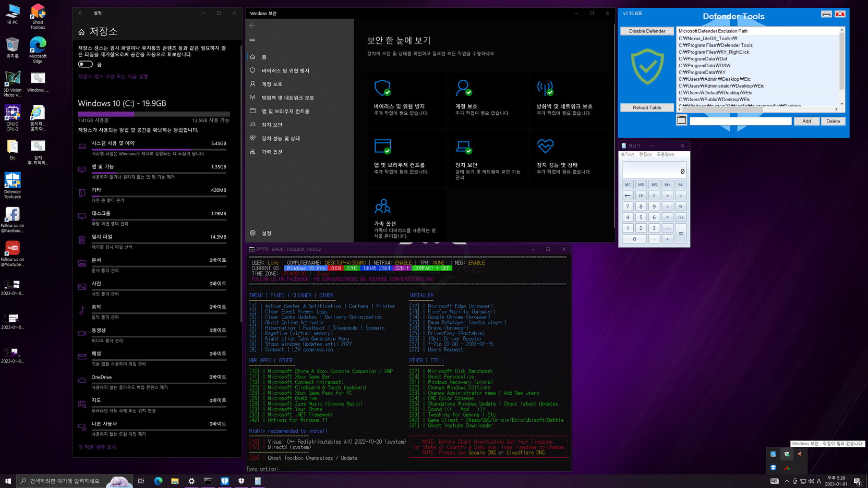Viewport: 868px width, 488px height.
Task: Click the taskbar search box
Action: (x=75, y=481)
